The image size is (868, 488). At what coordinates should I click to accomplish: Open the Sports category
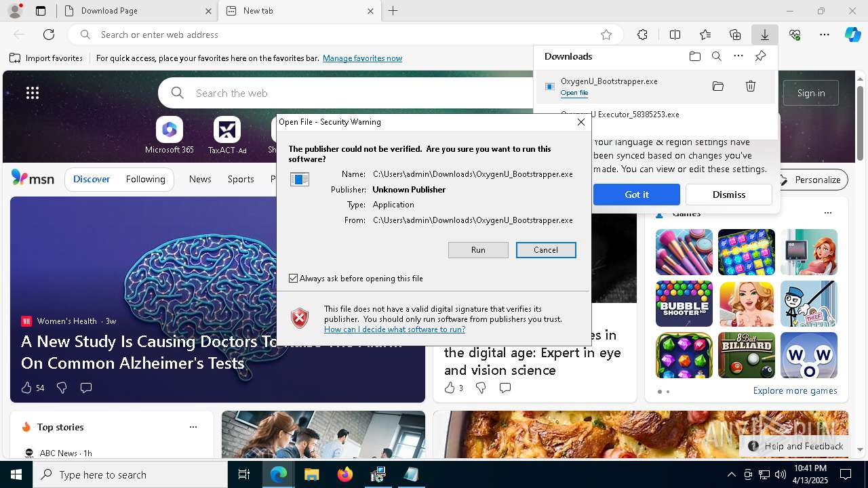pos(241,179)
